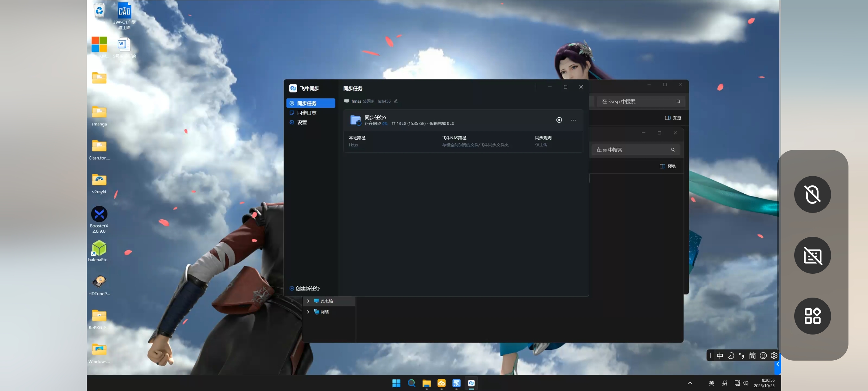Toggle the IME 中 Chinese/English mode
Image resolution: width=868 pixels, height=391 pixels.
(720, 356)
